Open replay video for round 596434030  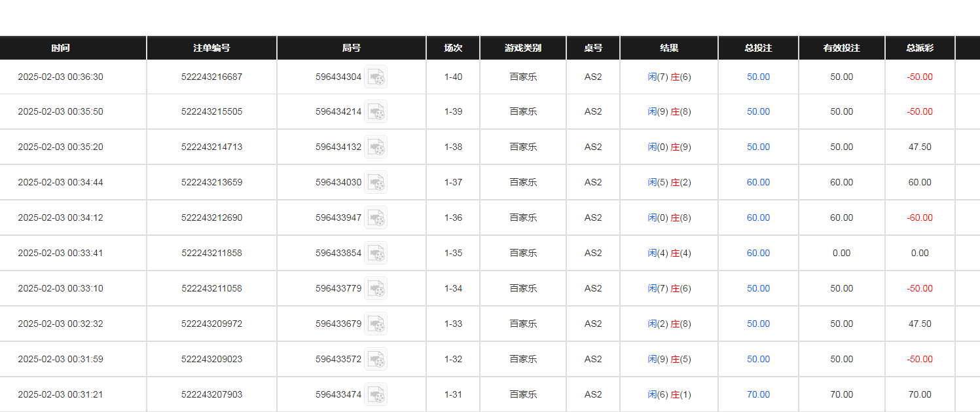[376, 183]
